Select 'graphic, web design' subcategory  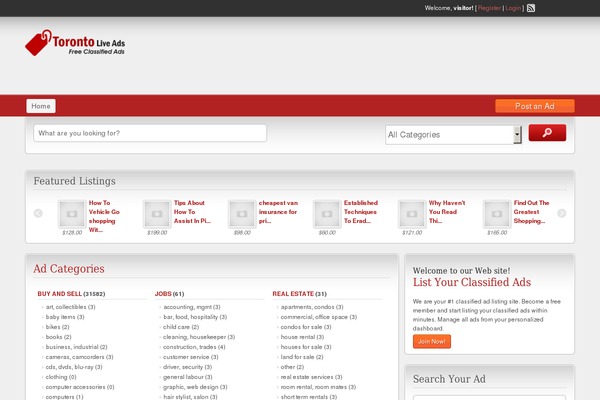[x=191, y=387]
